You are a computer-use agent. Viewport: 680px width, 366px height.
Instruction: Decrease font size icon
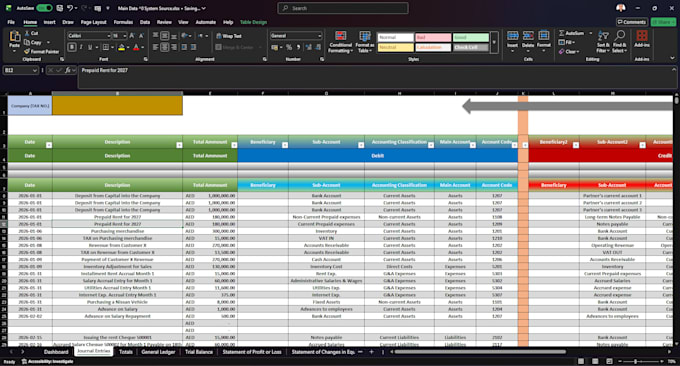point(141,36)
